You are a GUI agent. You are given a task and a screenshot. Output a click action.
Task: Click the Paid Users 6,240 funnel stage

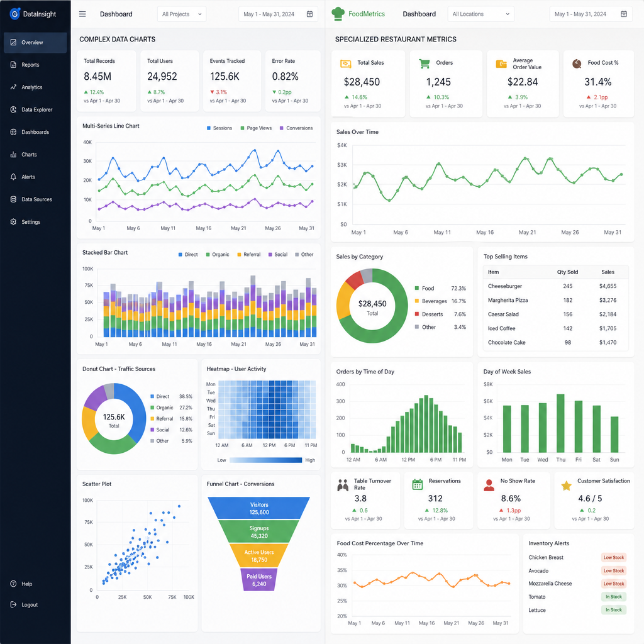click(259, 579)
